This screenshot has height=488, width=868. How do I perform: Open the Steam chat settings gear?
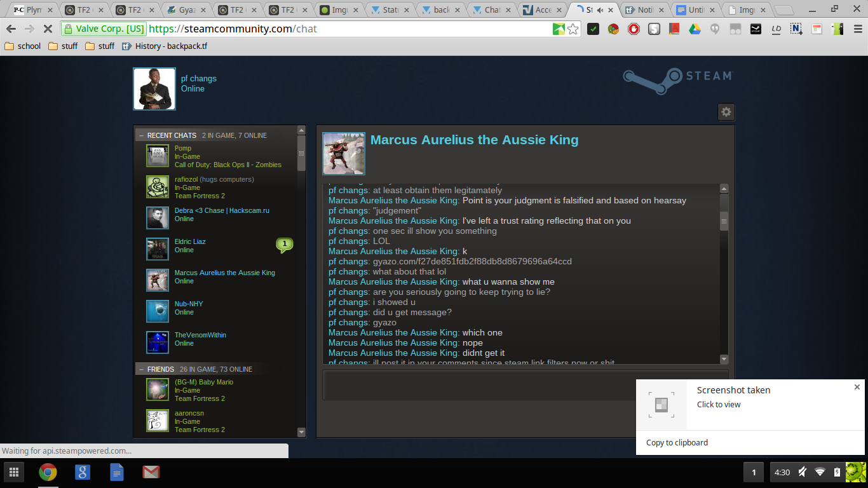(726, 112)
